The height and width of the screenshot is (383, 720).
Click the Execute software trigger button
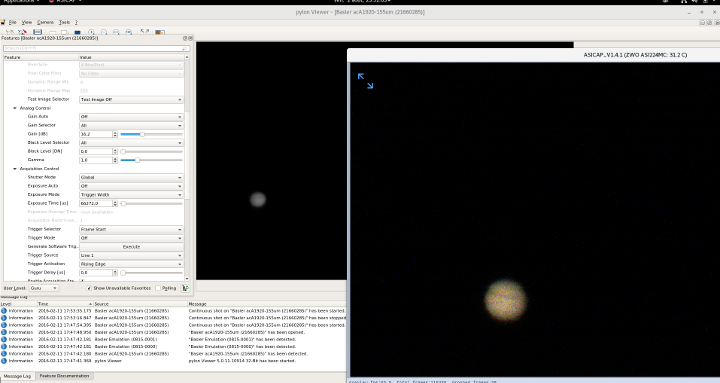coord(131,247)
